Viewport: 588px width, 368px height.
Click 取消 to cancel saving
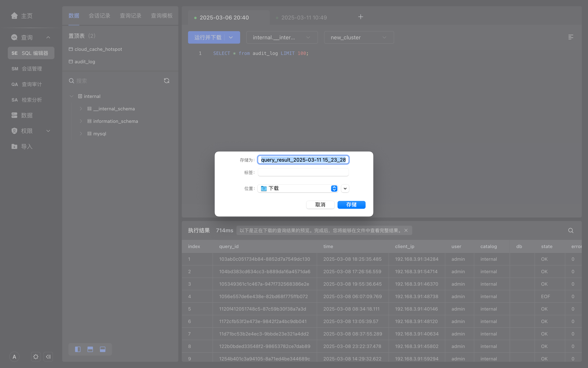320,205
